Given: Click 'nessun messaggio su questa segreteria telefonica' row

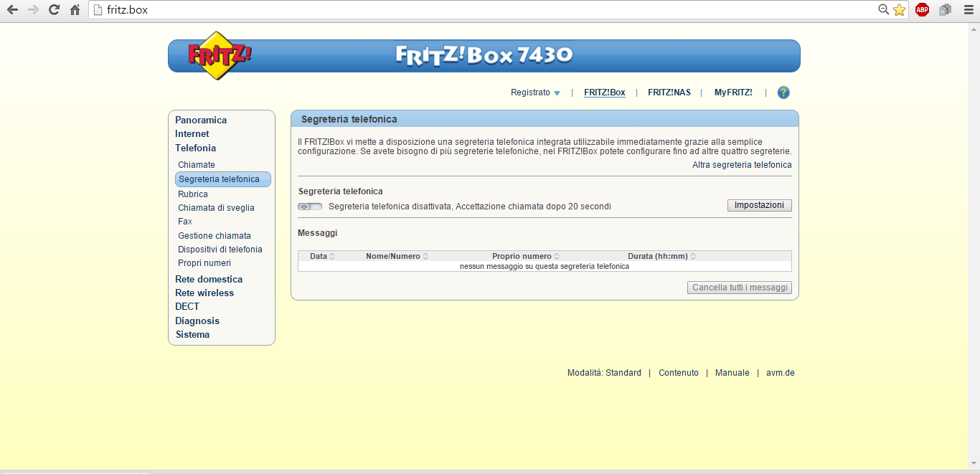Looking at the screenshot, I should click(x=545, y=266).
